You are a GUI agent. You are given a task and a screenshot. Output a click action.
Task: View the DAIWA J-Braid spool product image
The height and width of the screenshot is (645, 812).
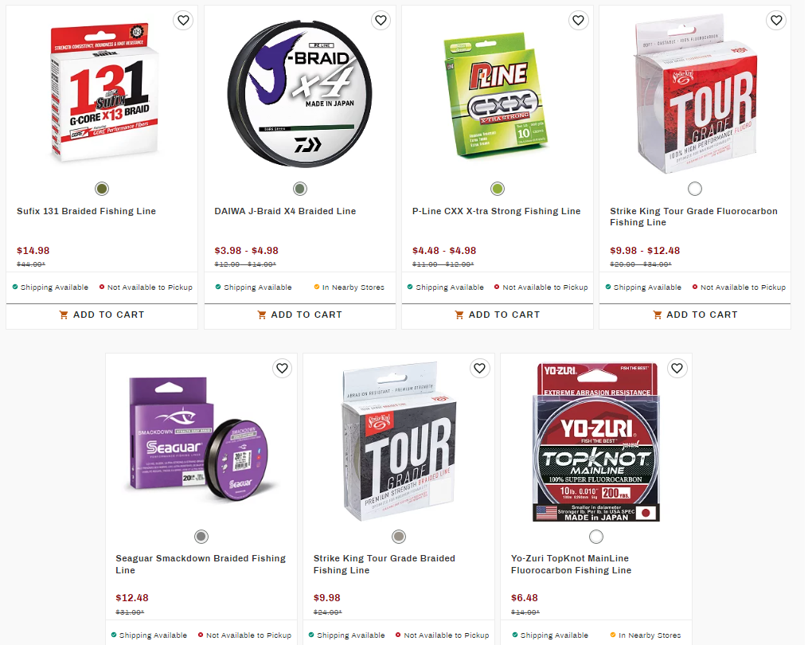click(300, 94)
